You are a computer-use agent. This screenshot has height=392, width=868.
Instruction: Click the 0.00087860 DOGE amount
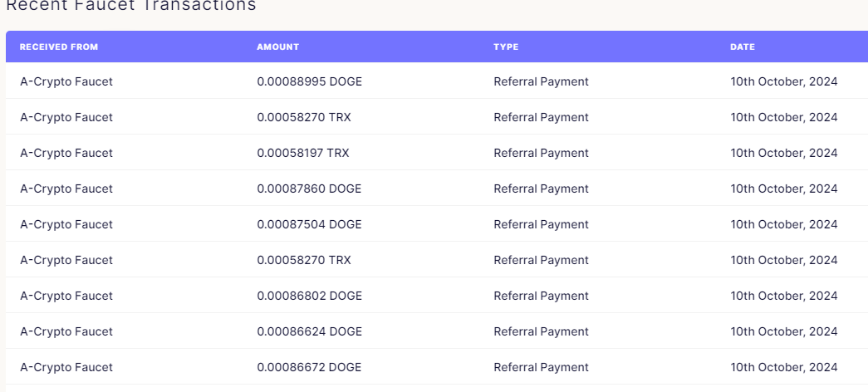309,189
